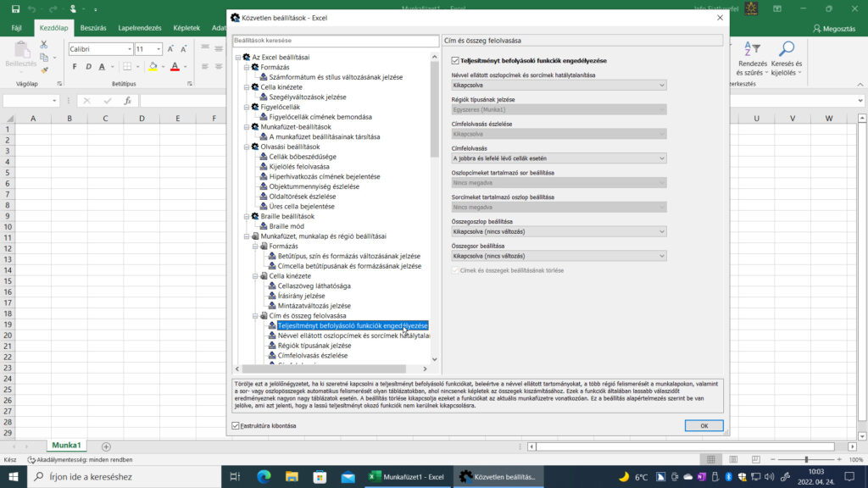
Task: Cut selection with the scissors icon
Action: pos(44,45)
